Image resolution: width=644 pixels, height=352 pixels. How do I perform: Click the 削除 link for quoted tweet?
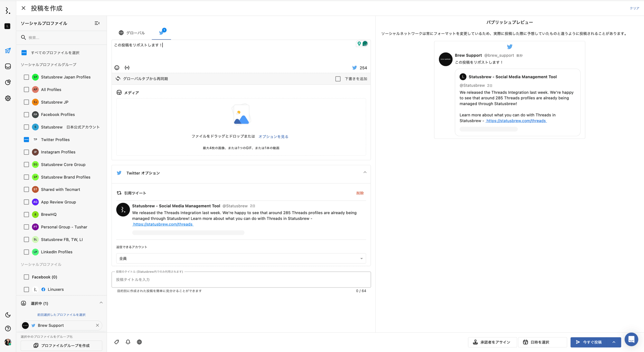click(360, 193)
